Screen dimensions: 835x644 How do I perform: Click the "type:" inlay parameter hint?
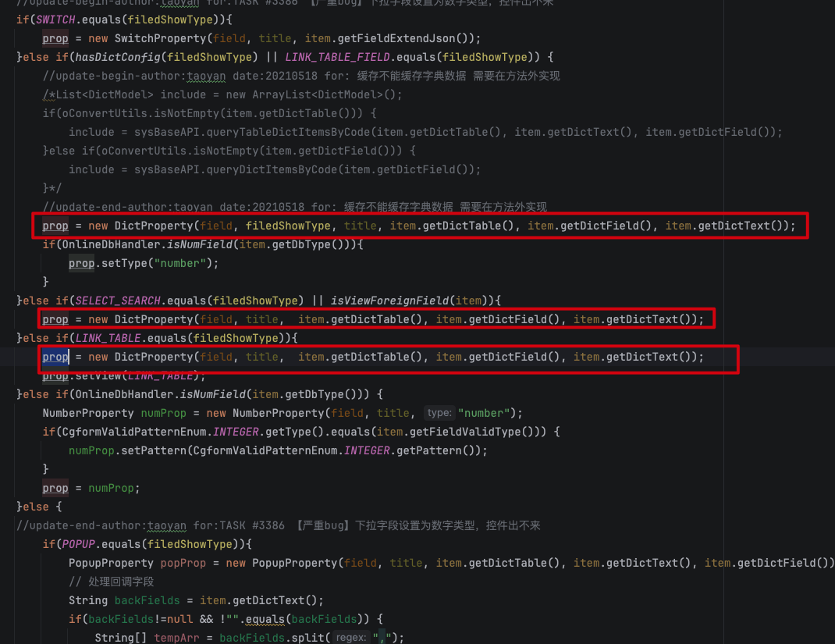439,413
